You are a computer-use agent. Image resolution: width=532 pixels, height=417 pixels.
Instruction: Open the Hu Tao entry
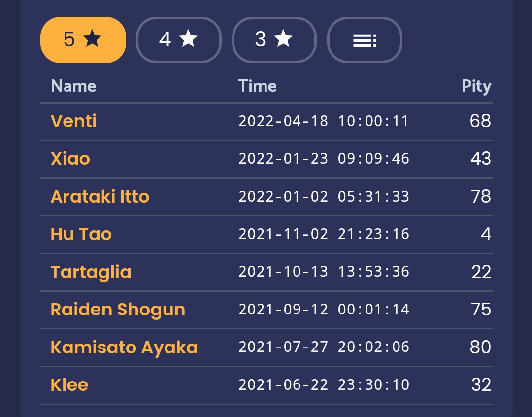[x=81, y=234]
